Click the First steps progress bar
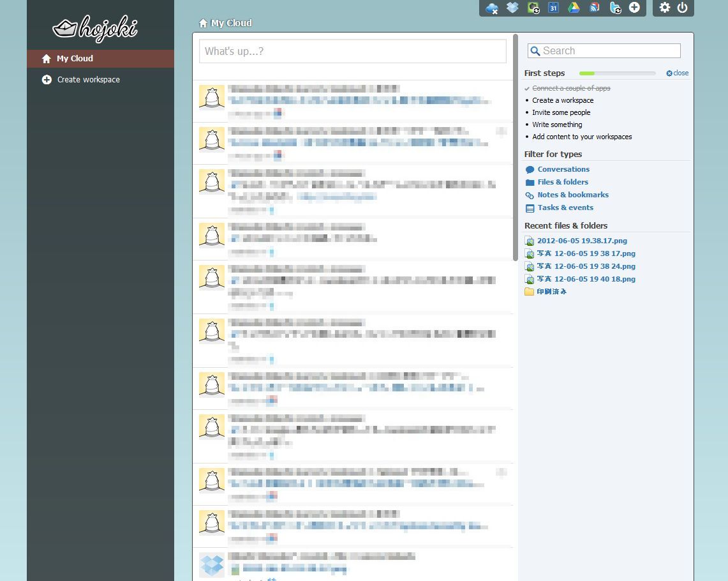728x581 pixels. [x=617, y=73]
